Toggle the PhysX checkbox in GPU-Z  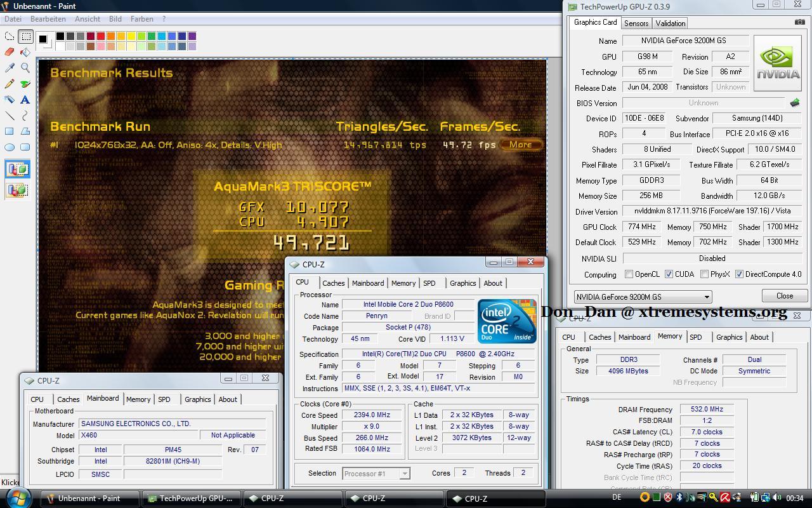704,274
